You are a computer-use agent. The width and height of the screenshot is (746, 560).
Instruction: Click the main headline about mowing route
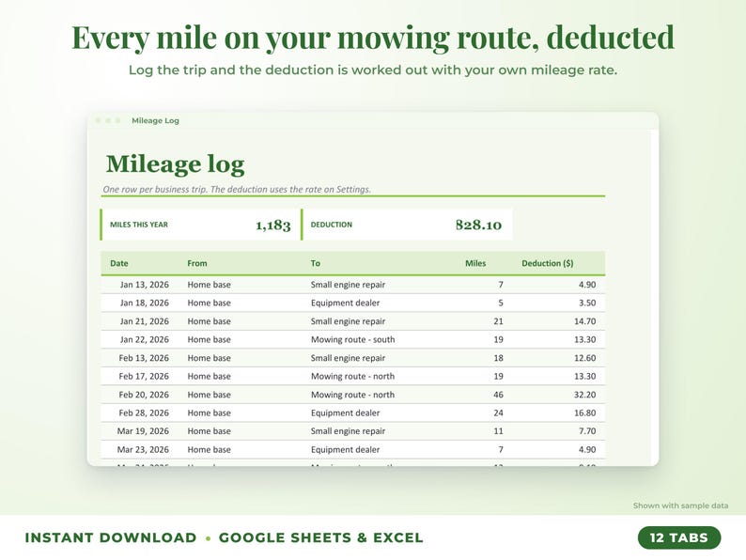point(373,37)
